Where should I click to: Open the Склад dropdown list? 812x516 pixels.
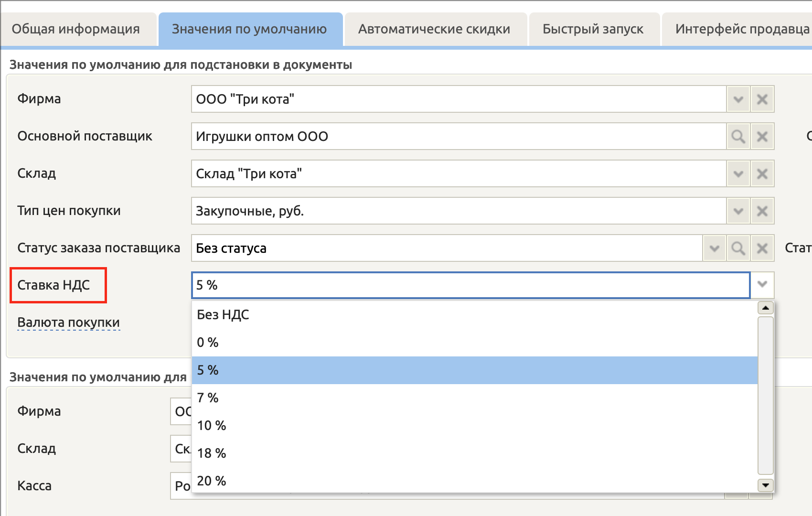tap(738, 174)
